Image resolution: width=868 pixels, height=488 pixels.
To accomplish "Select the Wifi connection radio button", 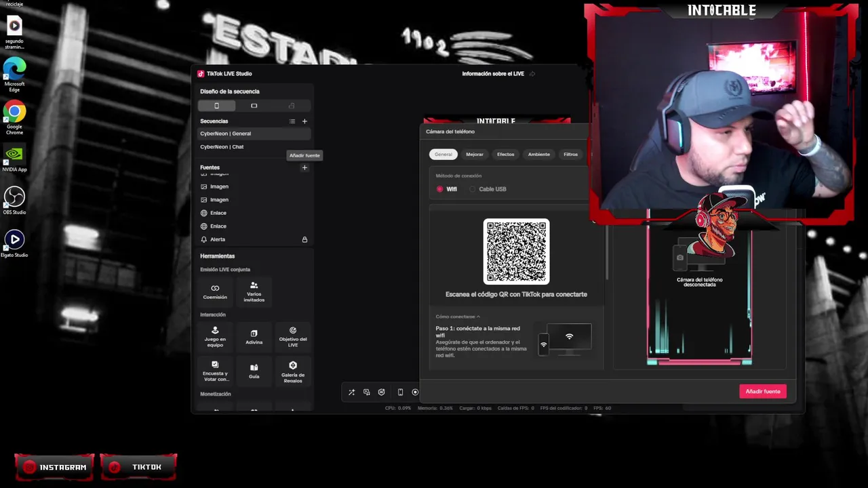I will [x=440, y=189].
